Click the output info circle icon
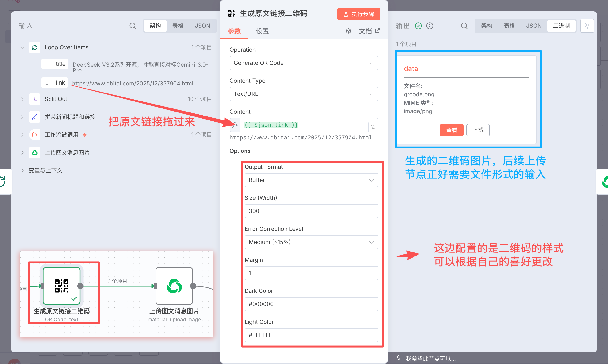 click(x=430, y=26)
